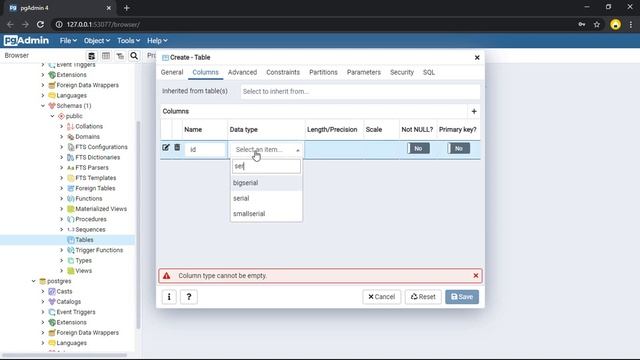Collapse the postgres database node

pyautogui.click(x=33, y=281)
